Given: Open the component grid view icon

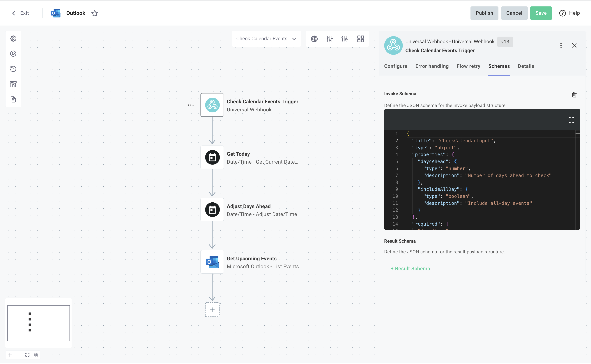Looking at the screenshot, I should click(x=361, y=39).
